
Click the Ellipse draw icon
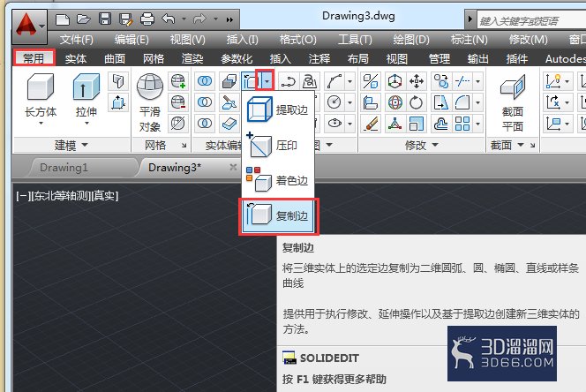(x=334, y=124)
